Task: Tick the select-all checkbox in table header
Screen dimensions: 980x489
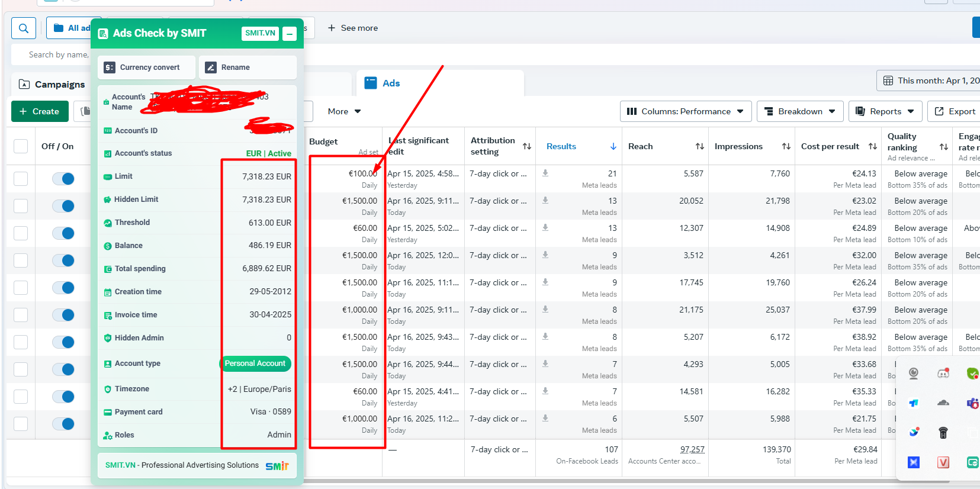Action: [21, 146]
